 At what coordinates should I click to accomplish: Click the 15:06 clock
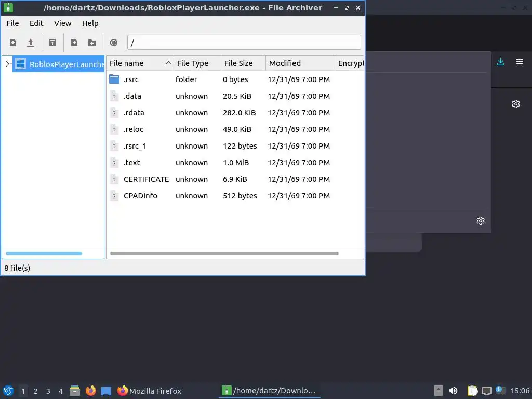[x=520, y=391]
